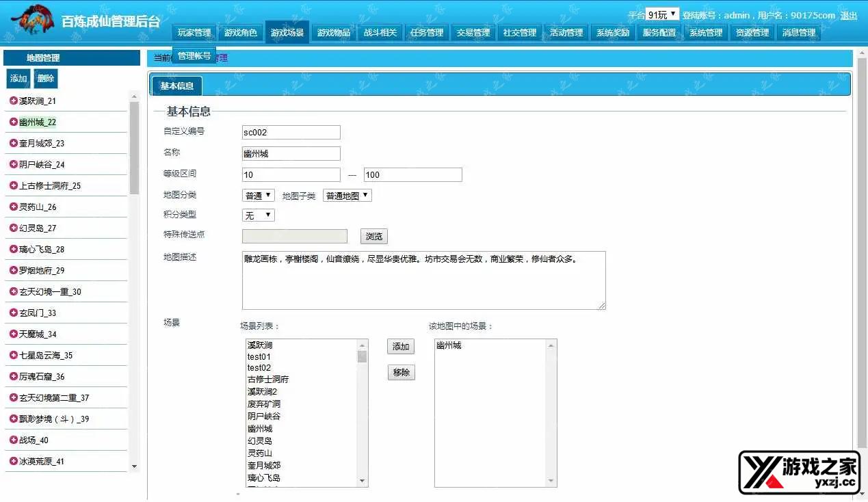Image resolution: width=868 pixels, height=502 pixels.
Task: Click the 浏览 button for 特殊传送点
Action: (x=373, y=236)
